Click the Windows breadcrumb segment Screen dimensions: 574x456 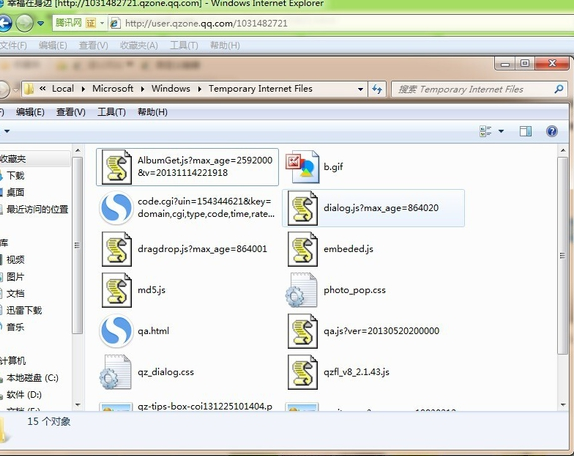click(x=171, y=89)
